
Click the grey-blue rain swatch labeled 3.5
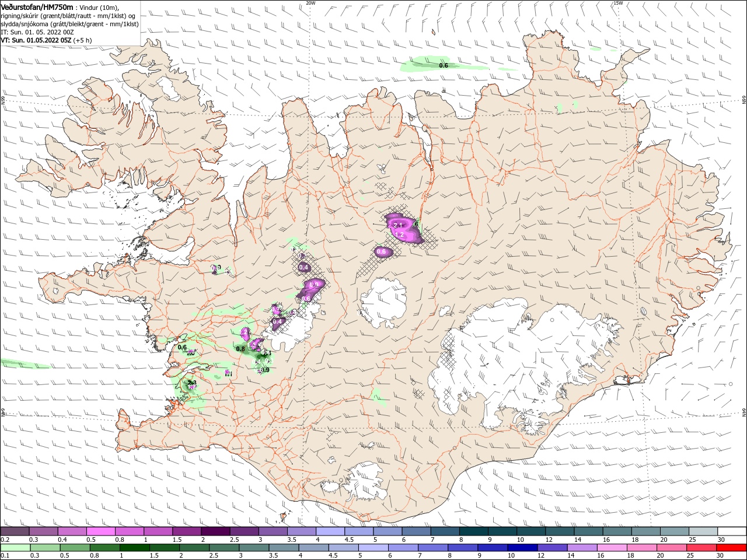click(283, 548)
